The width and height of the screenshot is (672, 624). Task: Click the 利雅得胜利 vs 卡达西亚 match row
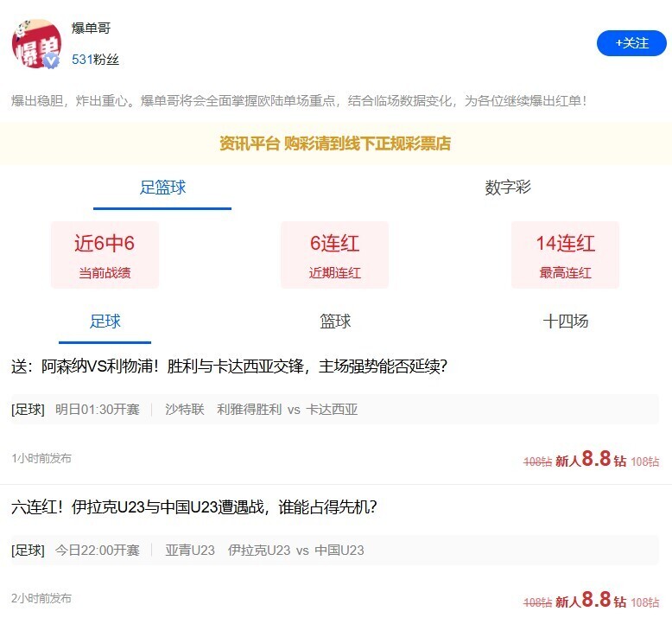(335, 410)
